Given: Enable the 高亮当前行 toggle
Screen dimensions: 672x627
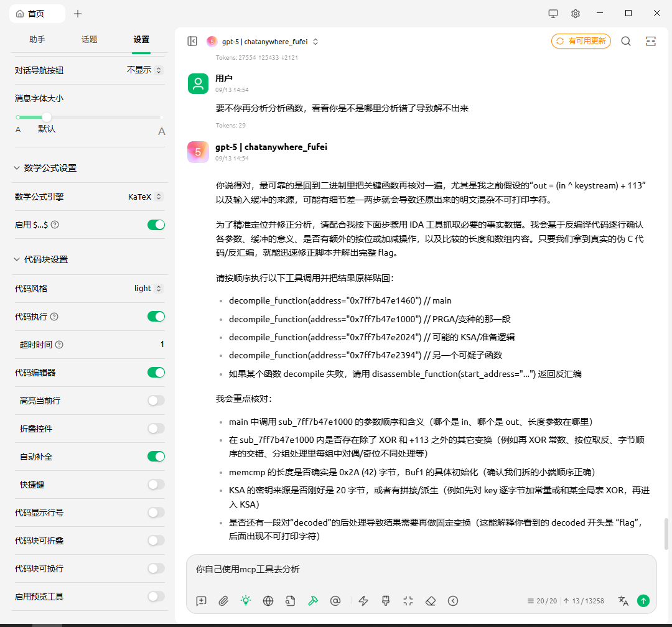Looking at the screenshot, I should [156, 401].
